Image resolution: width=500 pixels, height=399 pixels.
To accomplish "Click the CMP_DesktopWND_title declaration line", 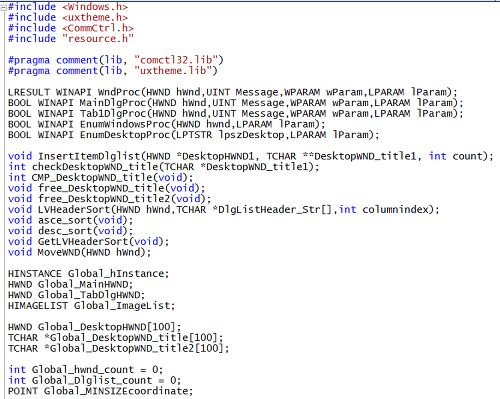I will (101, 178).
